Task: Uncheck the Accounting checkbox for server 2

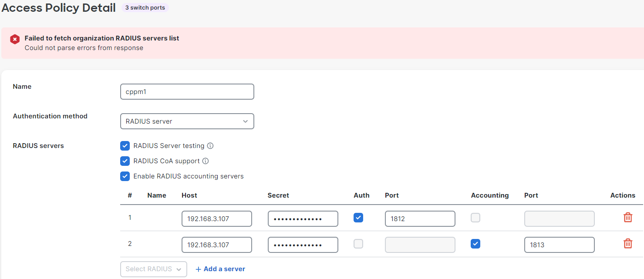Action: [475, 244]
